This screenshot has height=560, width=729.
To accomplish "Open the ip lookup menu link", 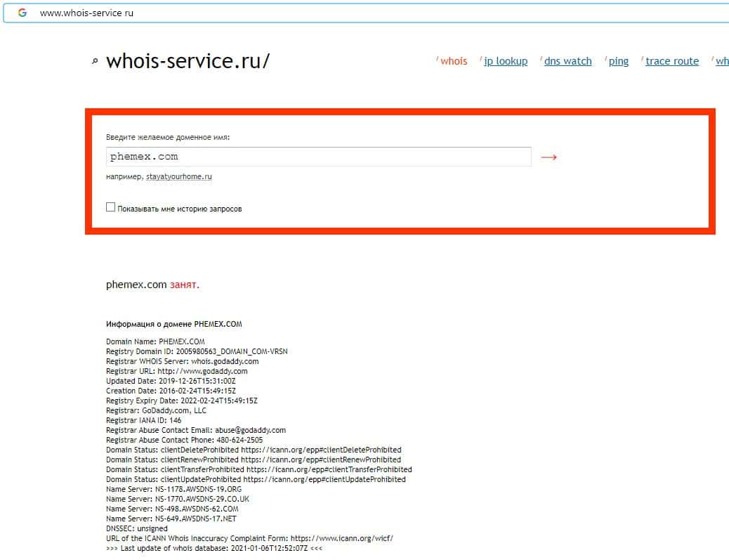I will (506, 61).
